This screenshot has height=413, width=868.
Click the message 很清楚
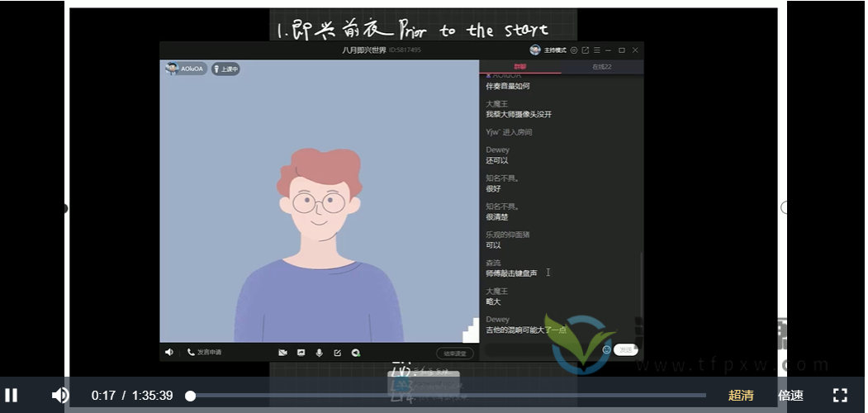[497, 217]
